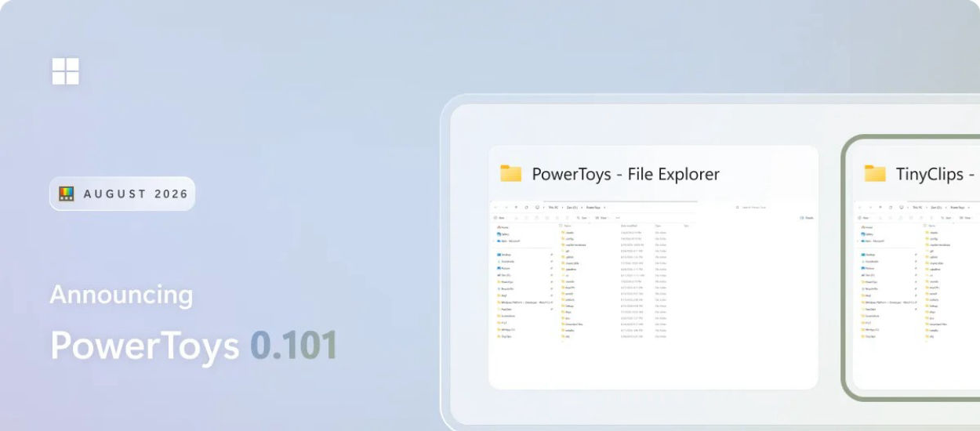Click the folder icon beside PowerToys - File Explorer
The image size is (980, 431).
tap(511, 173)
